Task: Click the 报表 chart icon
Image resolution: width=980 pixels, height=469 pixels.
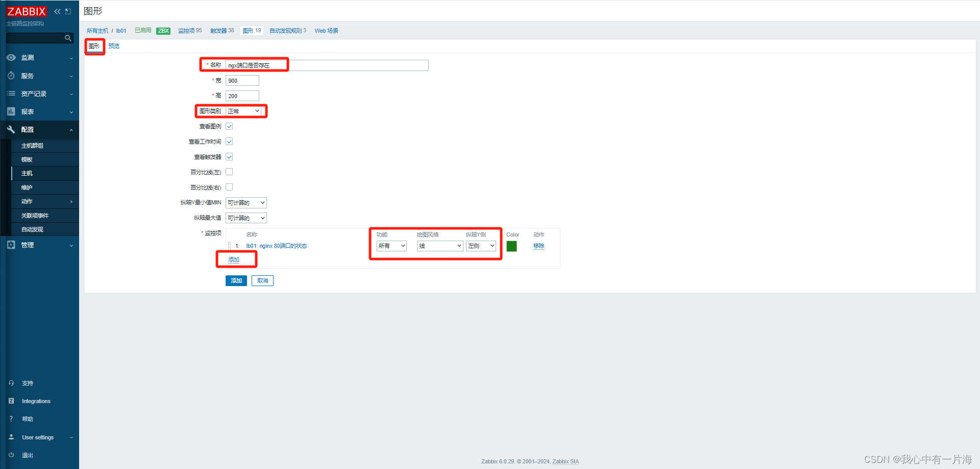Action: (x=11, y=111)
